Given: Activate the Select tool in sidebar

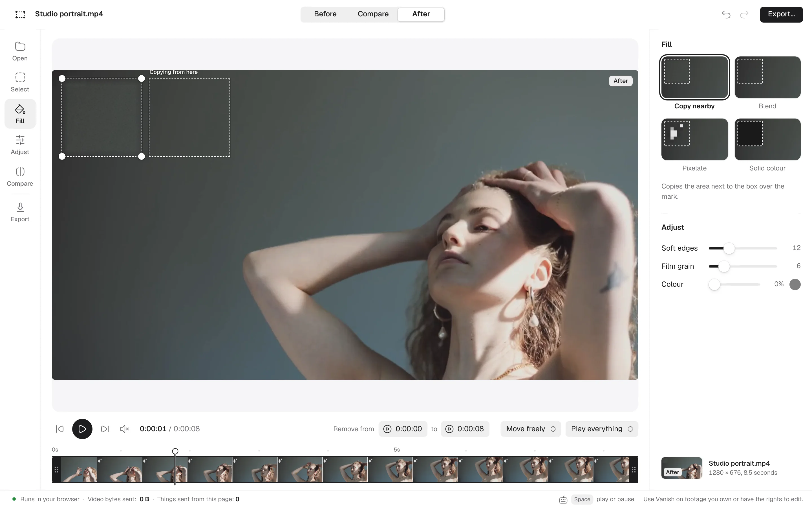Looking at the screenshot, I should [20, 82].
